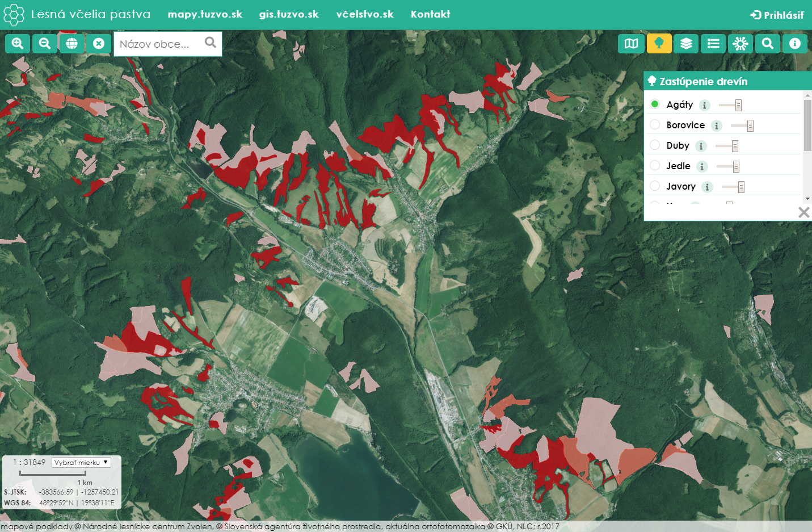Open the base map selection icon
Image resolution: width=812 pixels, height=532 pixels.
click(x=632, y=44)
